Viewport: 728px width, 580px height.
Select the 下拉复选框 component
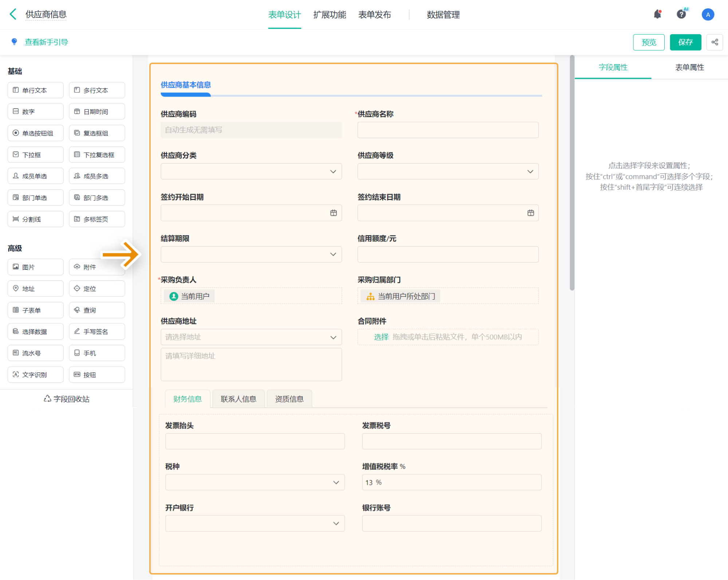(x=97, y=155)
